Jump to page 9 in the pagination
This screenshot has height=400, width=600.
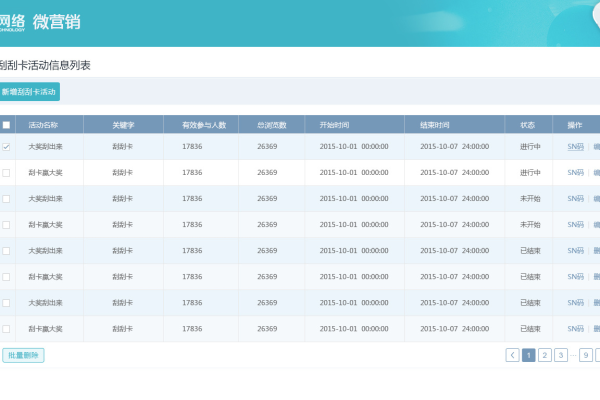[586, 355]
